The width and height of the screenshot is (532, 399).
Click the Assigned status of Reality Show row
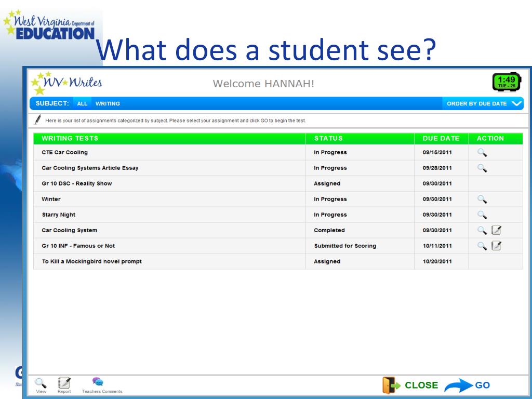[327, 183]
